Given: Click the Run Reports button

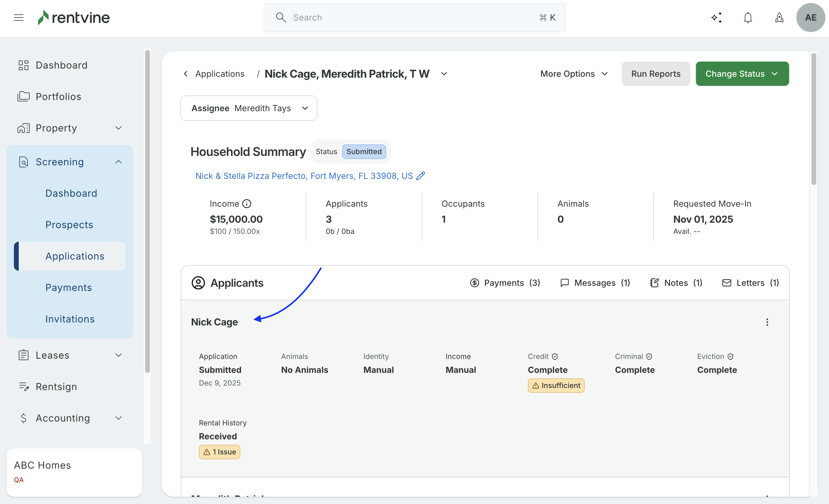Looking at the screenshot, I should coord(655,74).
